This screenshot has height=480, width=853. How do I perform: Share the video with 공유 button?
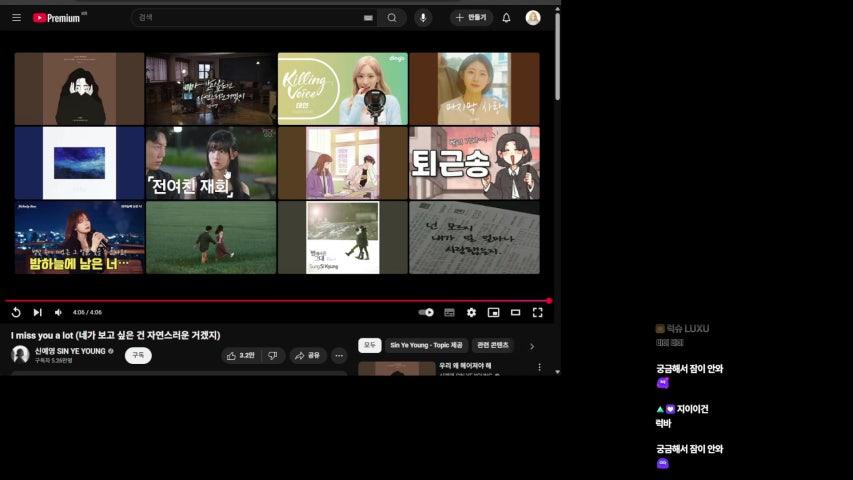(x=307, y=355)
